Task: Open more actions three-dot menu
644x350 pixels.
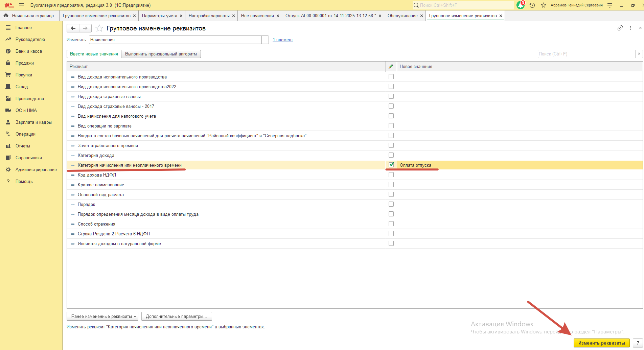Action: point(630,28)
